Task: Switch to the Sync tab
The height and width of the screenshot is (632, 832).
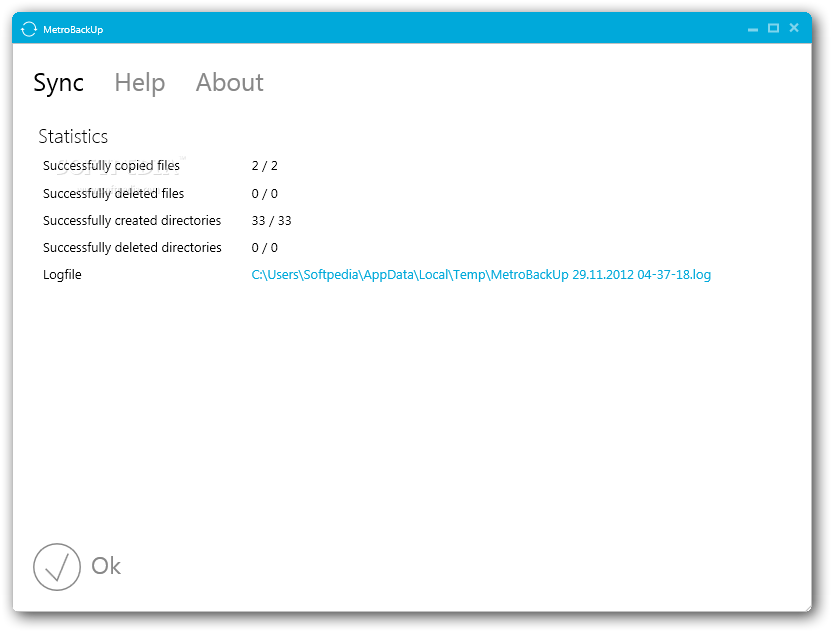Action: tap(58, 83)
